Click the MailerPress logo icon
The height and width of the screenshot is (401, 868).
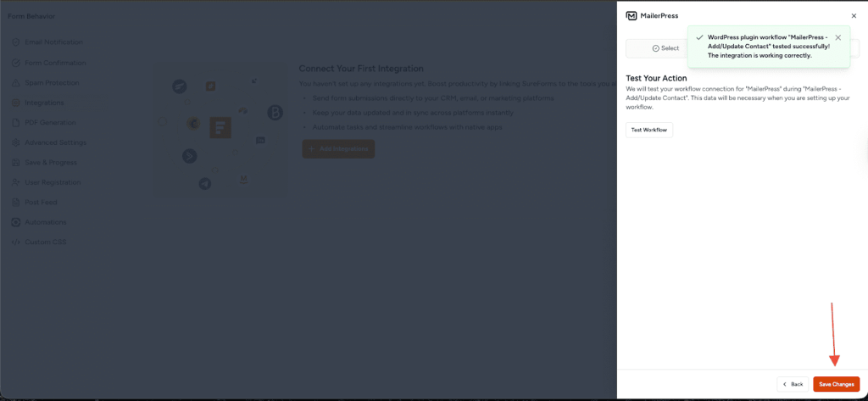pyautogui.click(x=632, y=15)
